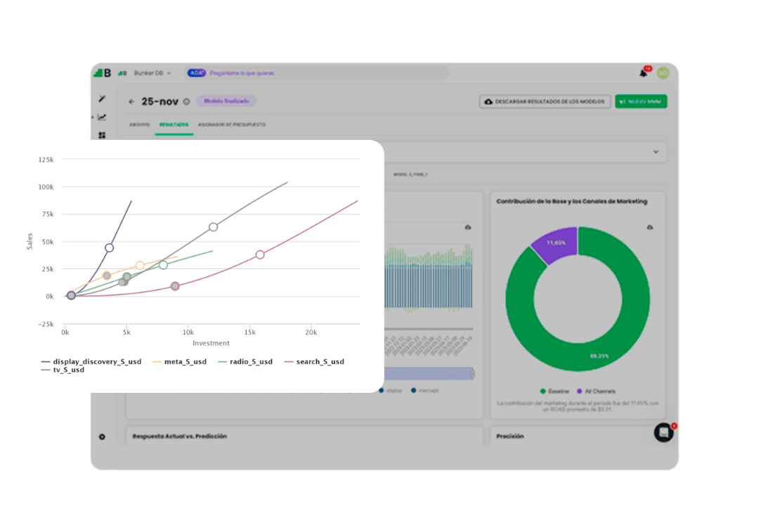Open the settings gear in sidebar
This screenshot has height=532, width=768.
pos(102,436)
